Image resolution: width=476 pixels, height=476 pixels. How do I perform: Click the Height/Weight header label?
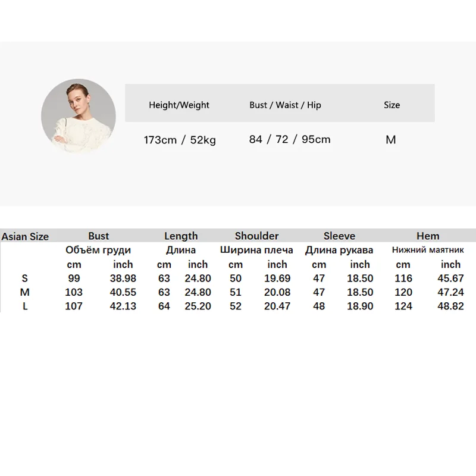pos(179,105)
